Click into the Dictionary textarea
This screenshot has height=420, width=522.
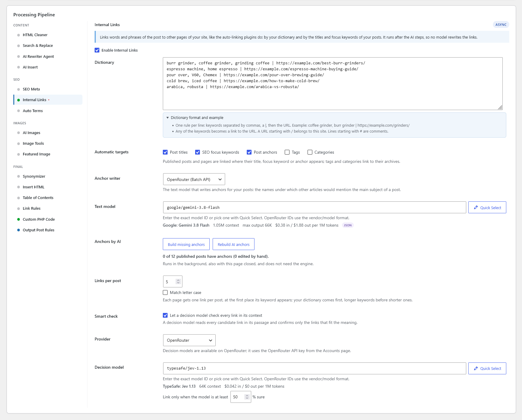332,84
